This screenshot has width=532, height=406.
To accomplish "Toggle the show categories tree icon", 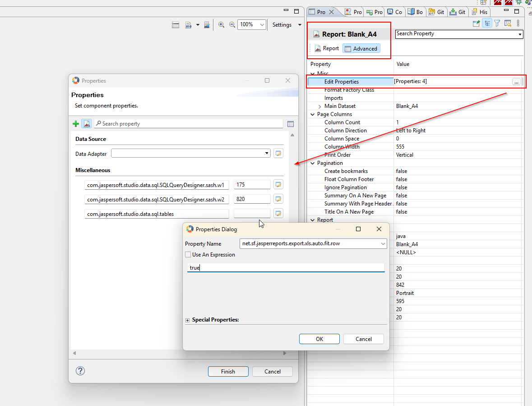I will 487,23.
